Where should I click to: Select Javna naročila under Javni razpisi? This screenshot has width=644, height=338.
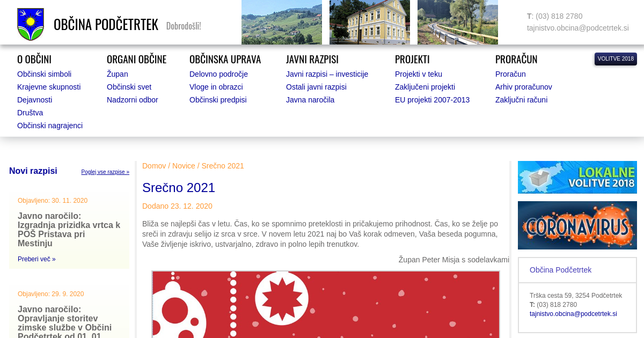[310, 100]
